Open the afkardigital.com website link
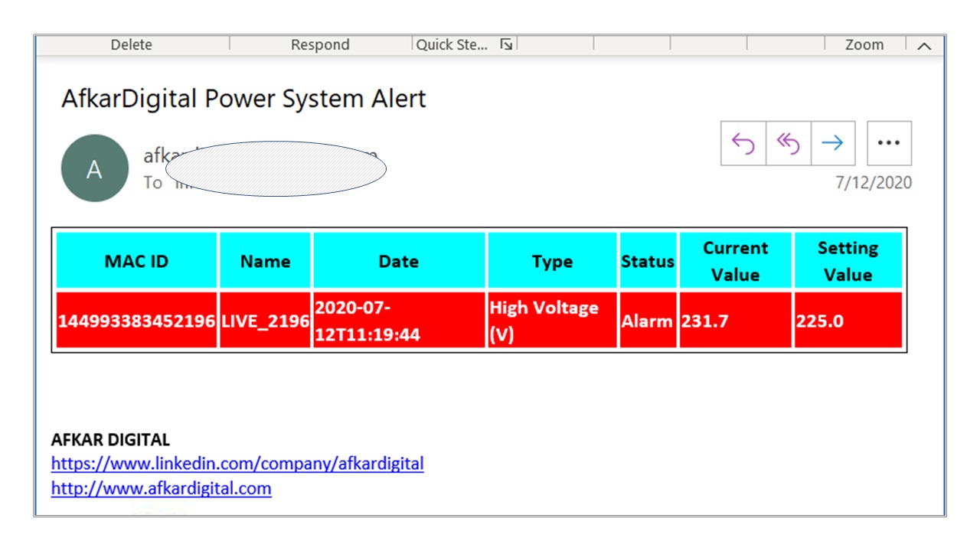The height and width of the screenshot is (551, 980). 161,488
